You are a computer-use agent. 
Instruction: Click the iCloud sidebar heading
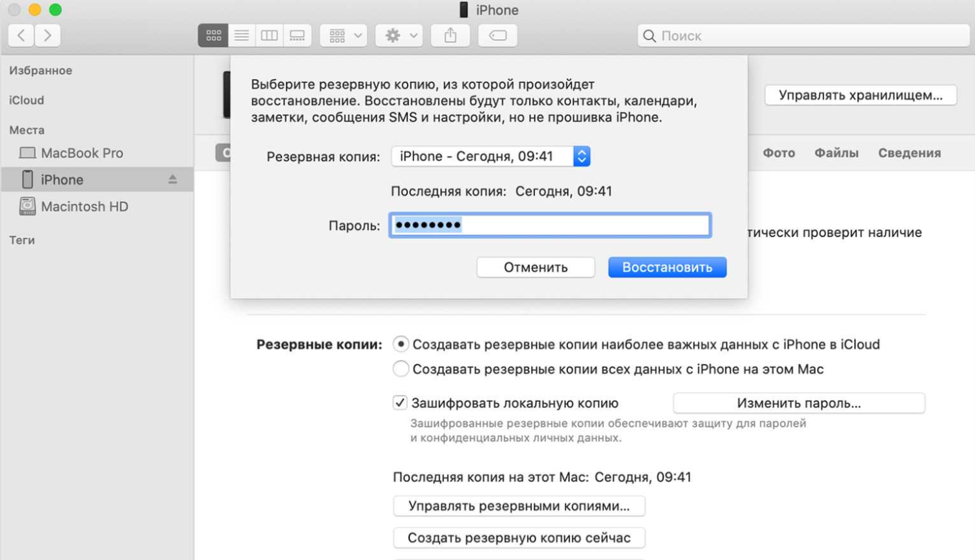pyautogui.click(x=27, y=100)
